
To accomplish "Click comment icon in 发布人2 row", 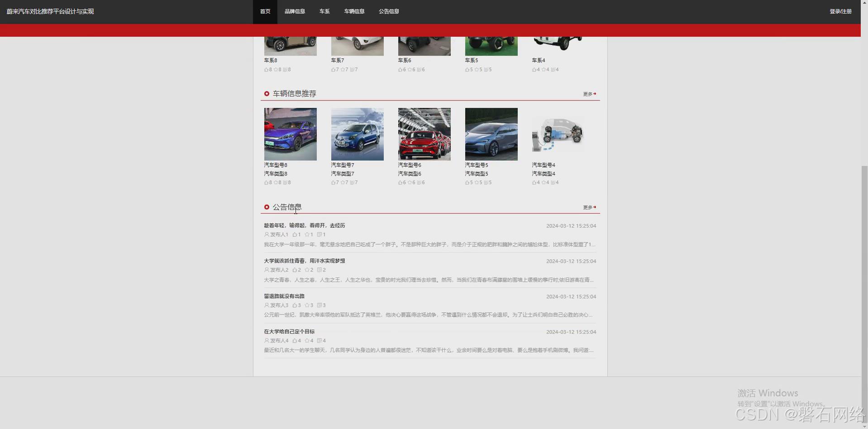I will 319,270.
